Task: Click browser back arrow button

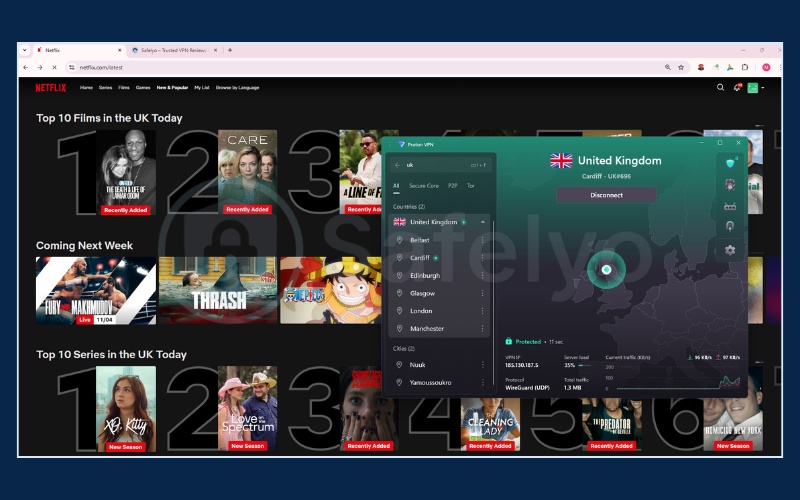Action: [x=26, y=67]
